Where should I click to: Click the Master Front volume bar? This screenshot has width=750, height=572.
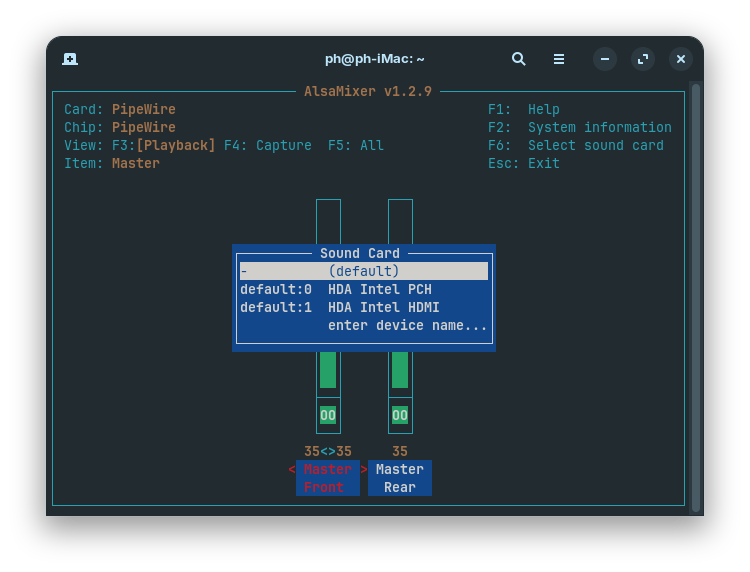point(328,370)
